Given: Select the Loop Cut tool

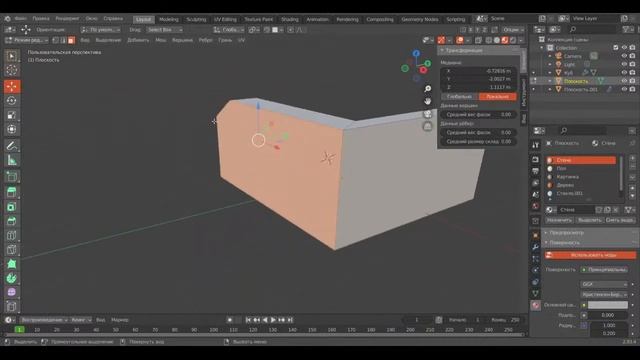Looking at the screenshot, I should point(11,235).
